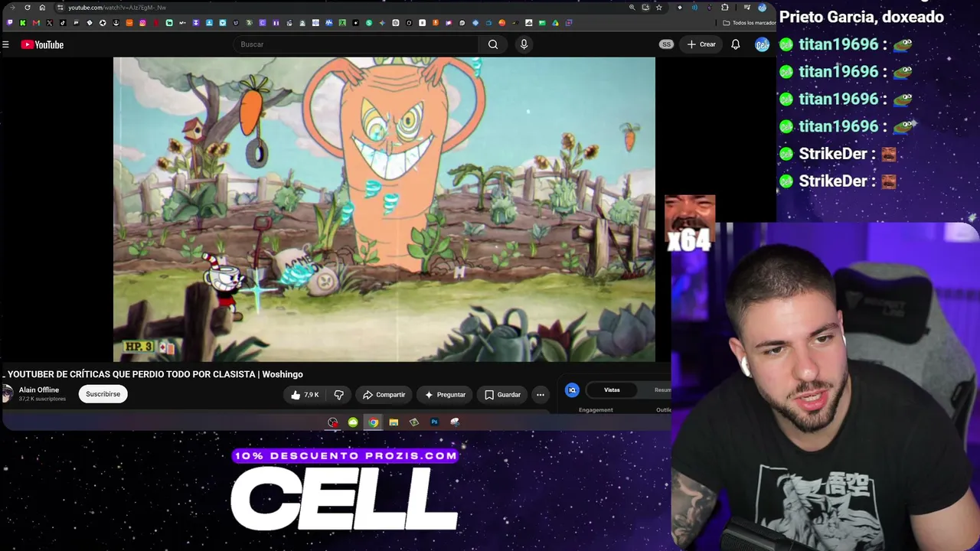Click the browser address bar URL
The image size is (980, 551).
point(117,8)
